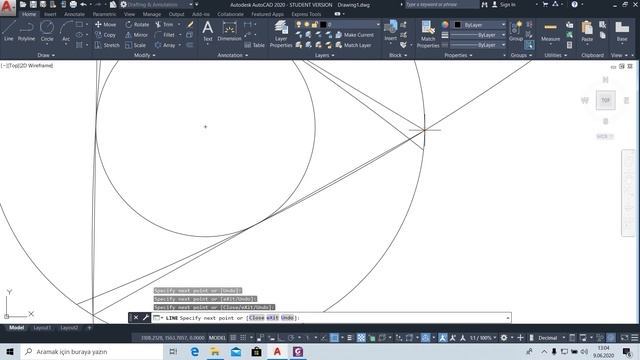Click the Paste clipboard icon
Image resolution: width=640 pixels, height=360 pixels.
587,31
